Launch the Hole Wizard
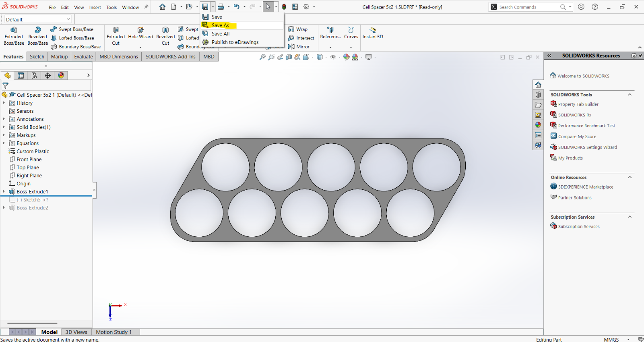The width and height of the screenshot is (644, 342). tap(140, 33)
